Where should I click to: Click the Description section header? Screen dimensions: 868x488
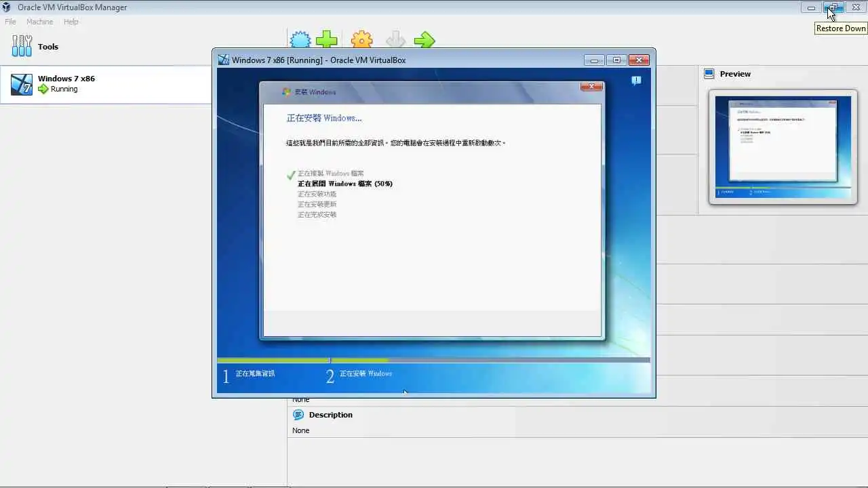pyautogui.click(x=331, y=415)
